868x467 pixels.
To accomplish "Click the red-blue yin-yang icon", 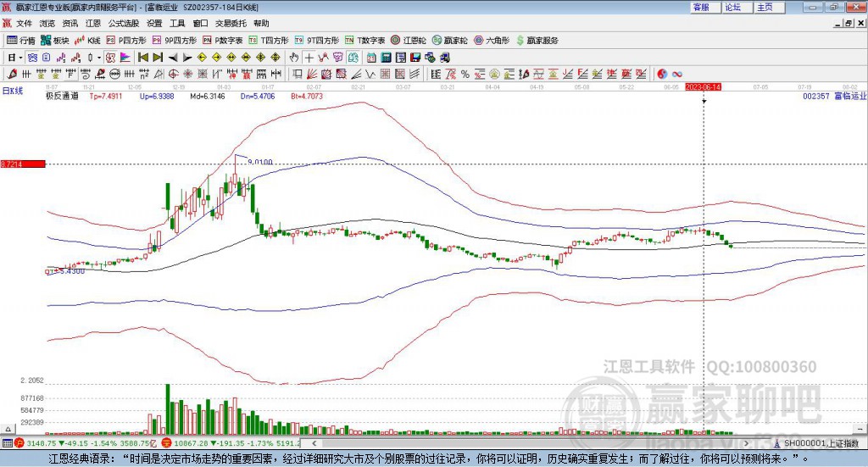I will [x=662, y=74].
